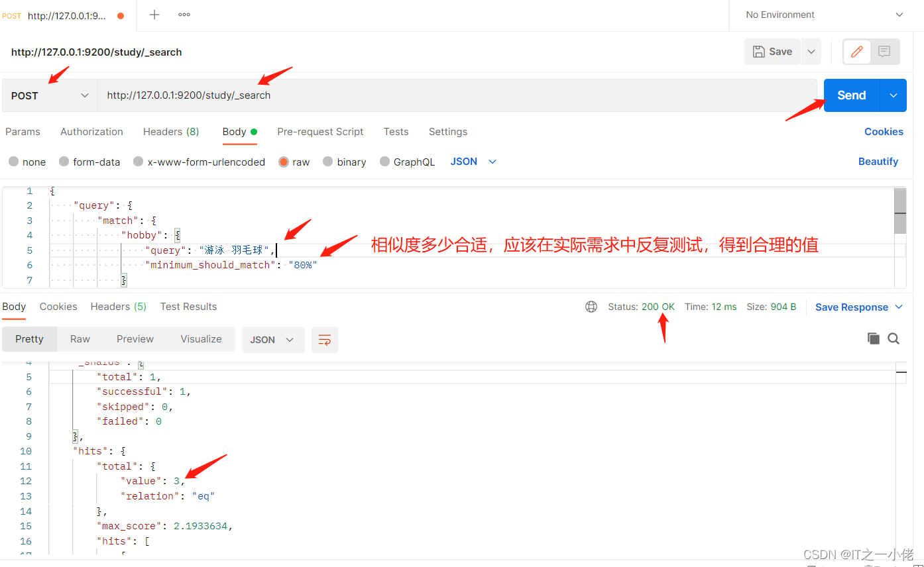Expand the Save options dropdown arrow
Screen dimensions: 924x567
811,52
